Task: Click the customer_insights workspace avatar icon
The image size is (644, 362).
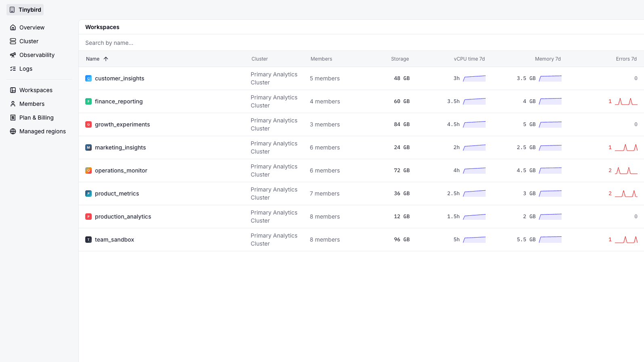Action: [88, 78]
